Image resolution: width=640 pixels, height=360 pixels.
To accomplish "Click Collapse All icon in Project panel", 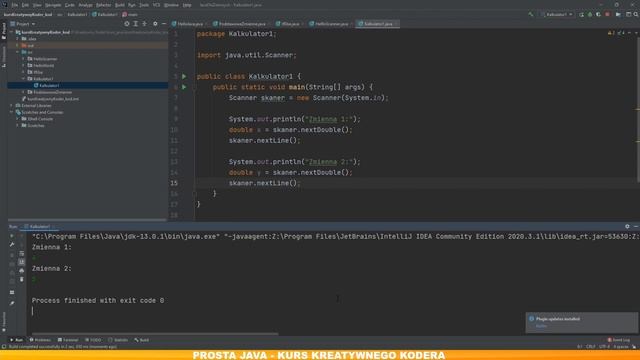I will tap(144, 24).
